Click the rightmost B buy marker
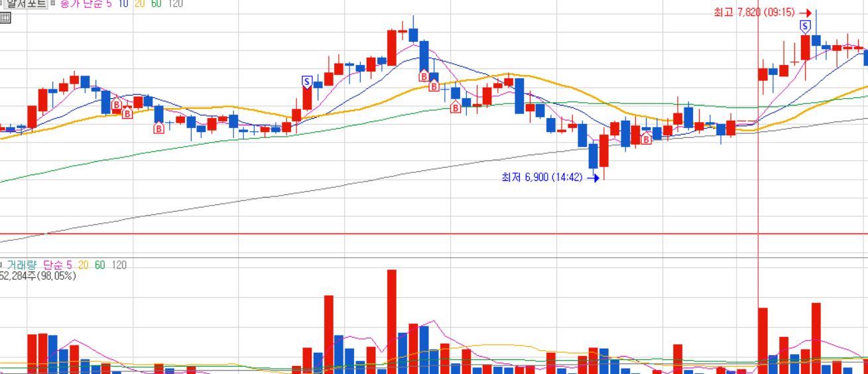The height and width of the screenshot is (374, 868). 646,139
